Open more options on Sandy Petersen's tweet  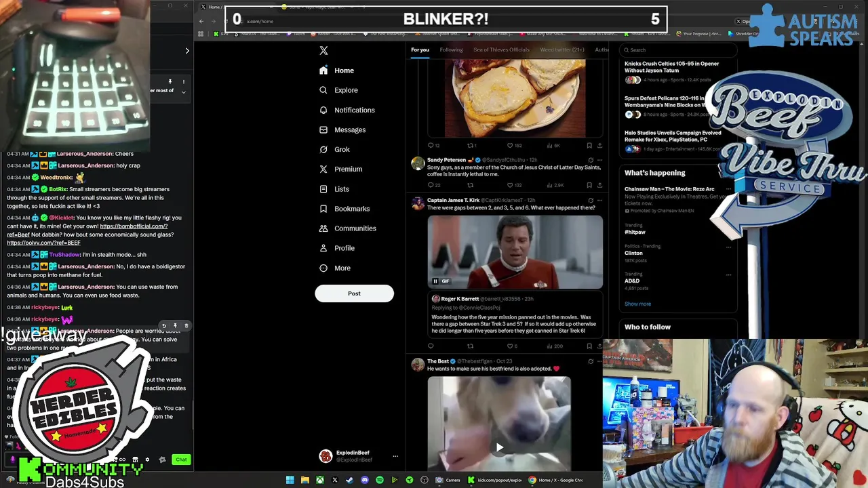click(599, 161)
